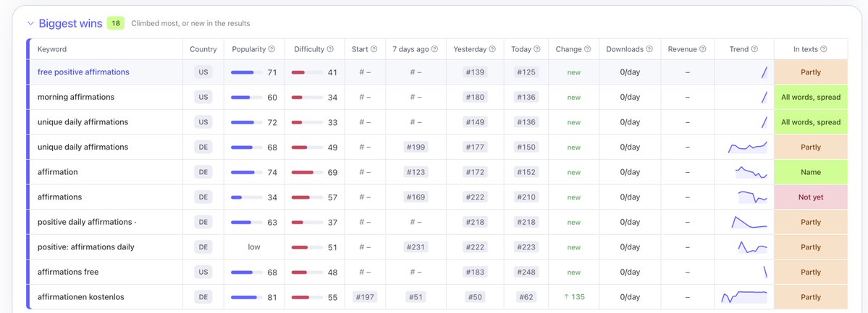Click trend sparkline for affirmation row
868x313 pixels.
pos(751,172)
